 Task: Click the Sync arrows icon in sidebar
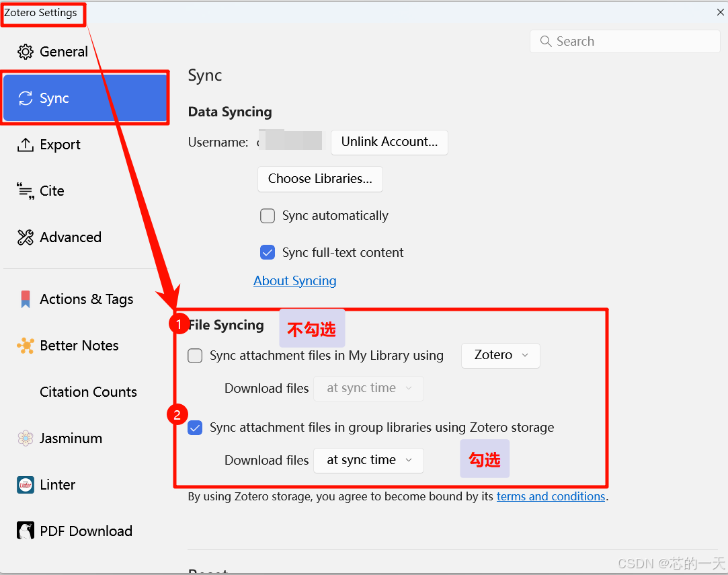pos(25,98)
